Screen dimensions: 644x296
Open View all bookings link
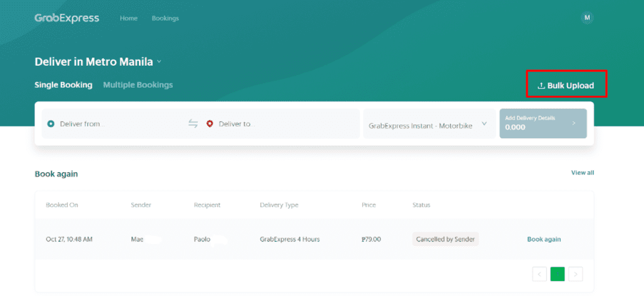tap(583, 173)
